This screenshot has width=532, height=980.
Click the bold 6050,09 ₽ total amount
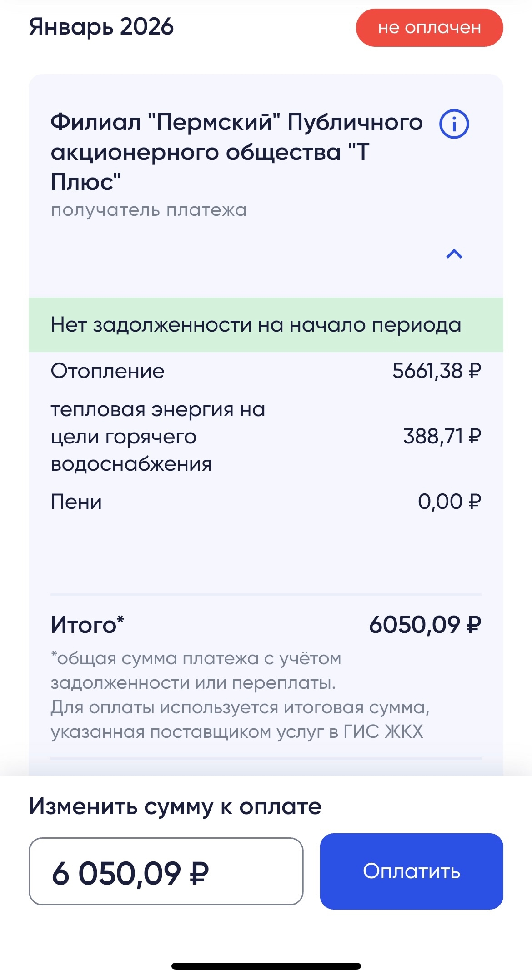[x=425, y=625]
